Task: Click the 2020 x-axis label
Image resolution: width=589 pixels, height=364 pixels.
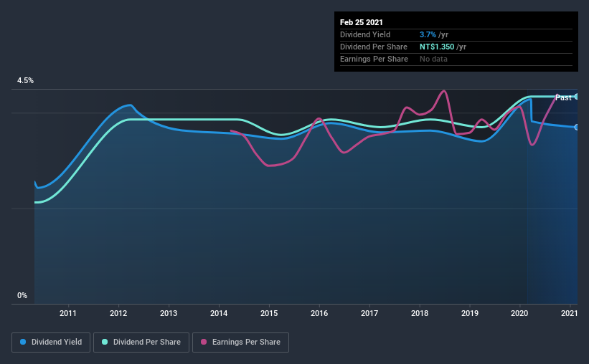Action: click(519, 313)
